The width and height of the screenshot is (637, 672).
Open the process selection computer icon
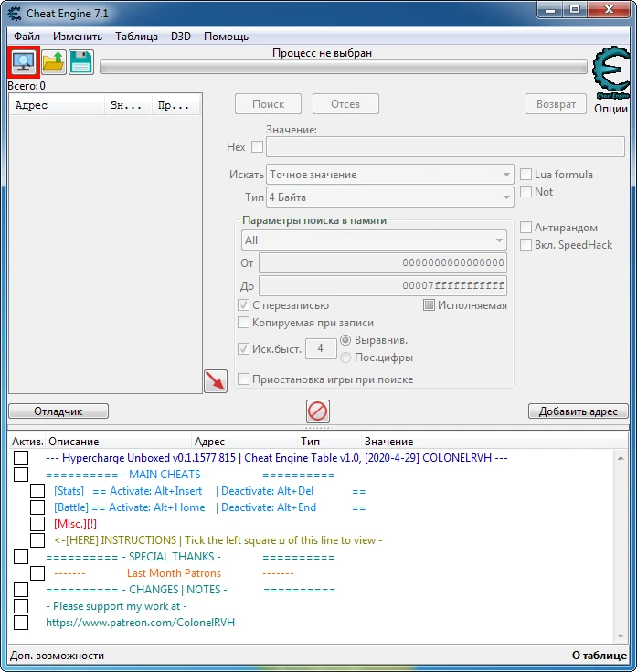(23, 62)
